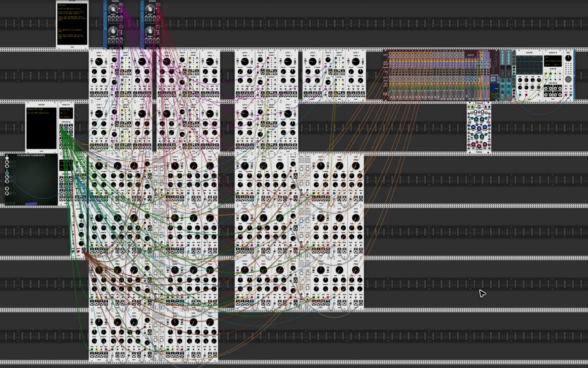Click Plateau's green right input jack

pyautogui.click(x=472, y=107)
